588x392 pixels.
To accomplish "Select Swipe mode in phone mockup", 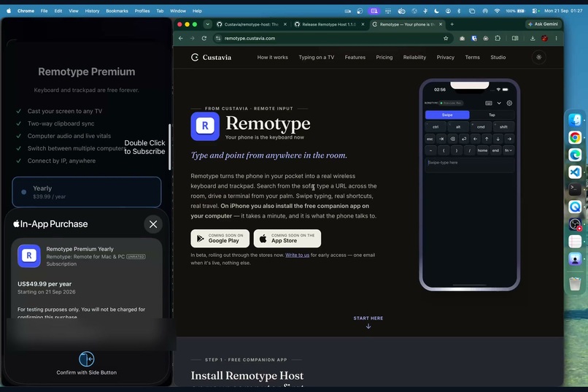I will coord(447,115).
